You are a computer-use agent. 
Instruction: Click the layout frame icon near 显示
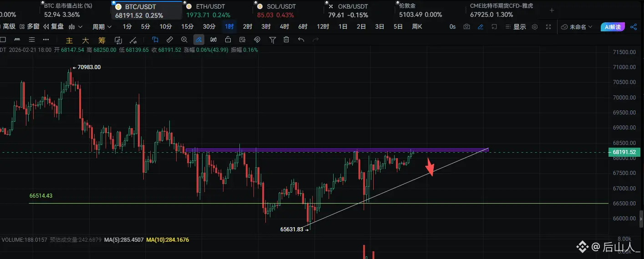pos(494,27)
